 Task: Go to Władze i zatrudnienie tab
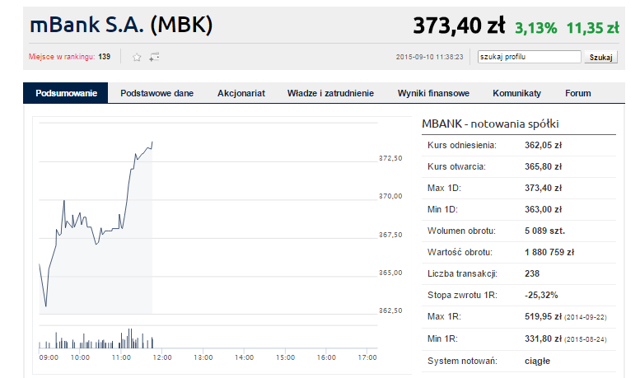330,93
